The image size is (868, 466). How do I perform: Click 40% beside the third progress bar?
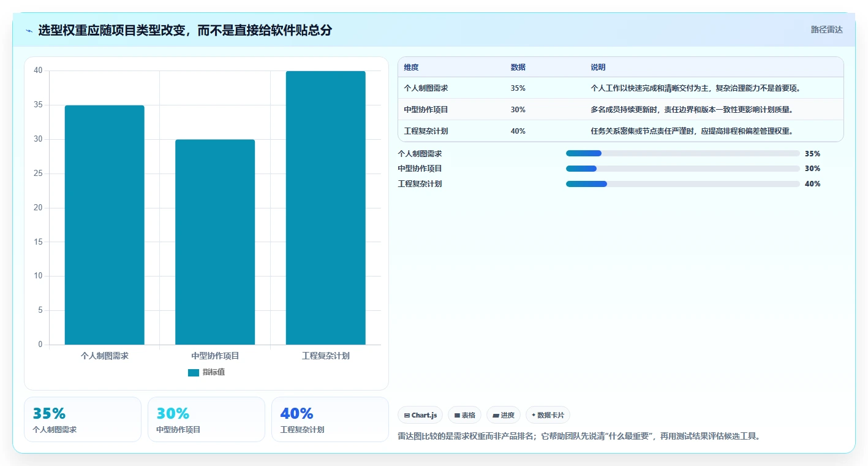tap(812, 184)
